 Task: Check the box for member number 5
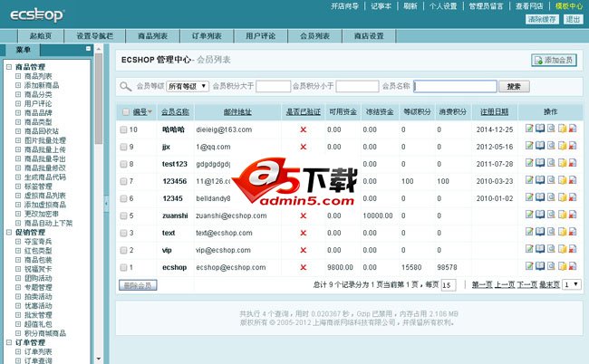123,216
